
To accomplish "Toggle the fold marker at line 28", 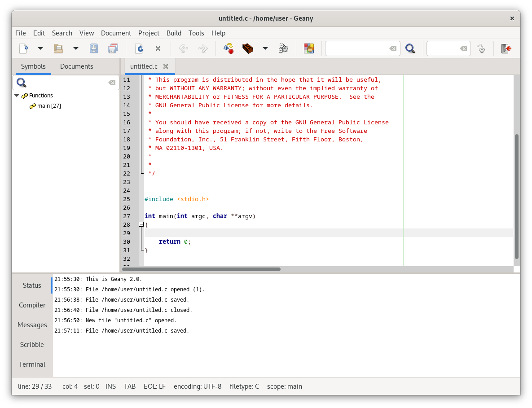I will click(x=141, y=224).
